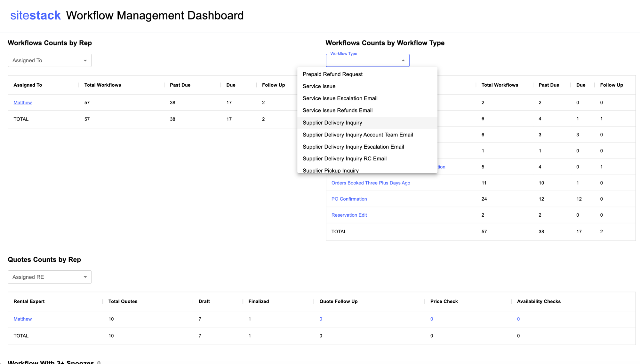The height and width of the screenshot is (364, 640).
Task: Select Service Issue Escalation Email option
Action: 340,98
